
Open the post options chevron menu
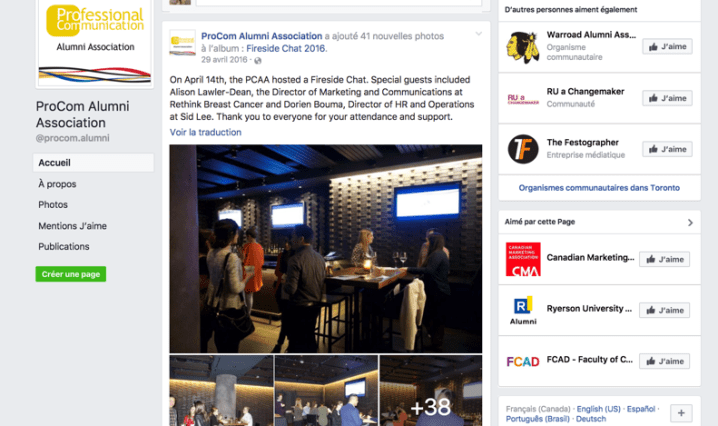479,34
